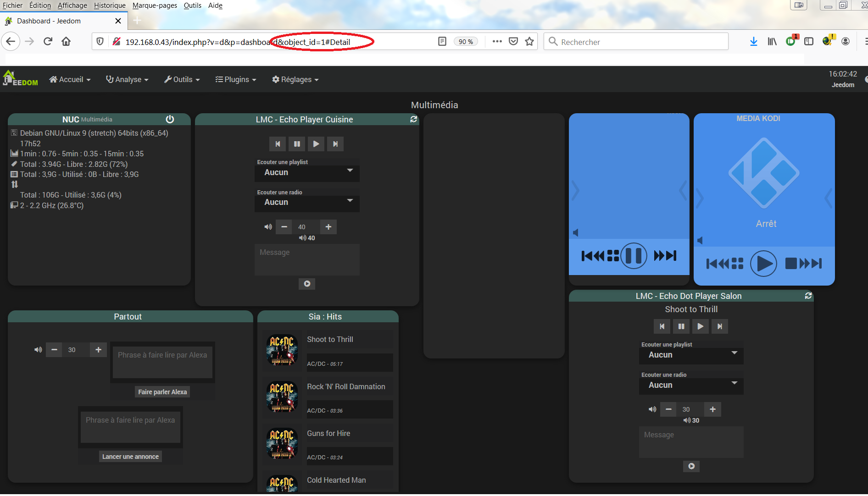Click the Message field on Echo Dot Player Salon
Screen dimensions: 868x496
(691, 442)
